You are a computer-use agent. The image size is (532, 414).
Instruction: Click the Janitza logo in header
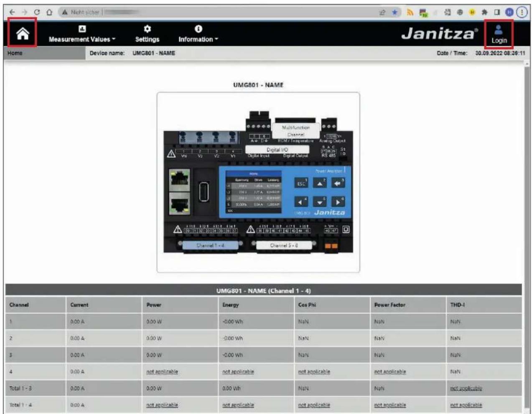tap(440, 33)
